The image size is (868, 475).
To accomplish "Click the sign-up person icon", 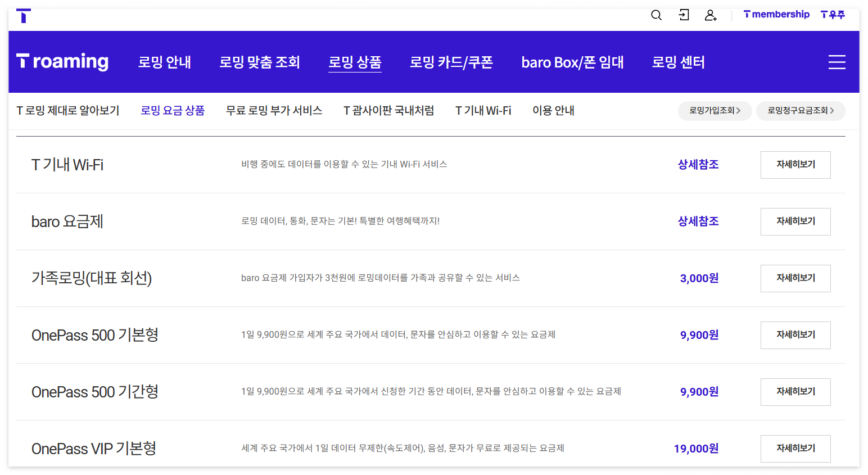I will click(x=711, y=15).
